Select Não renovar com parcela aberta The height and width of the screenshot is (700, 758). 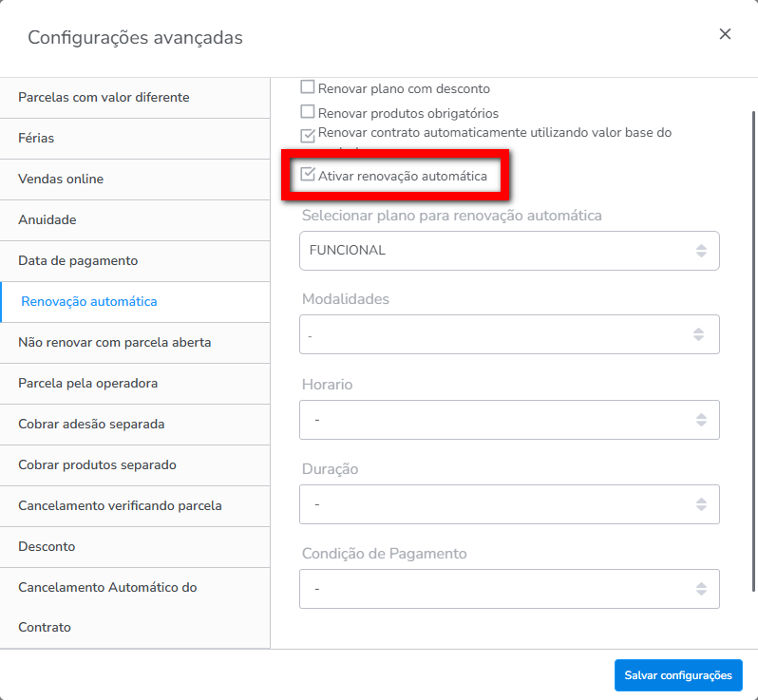(114, 342)
